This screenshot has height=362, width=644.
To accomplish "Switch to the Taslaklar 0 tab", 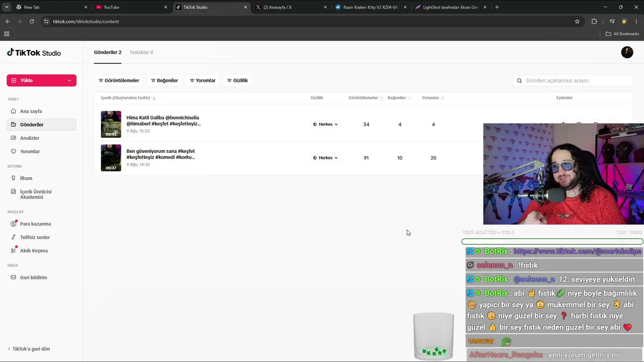I will point(141,52).
